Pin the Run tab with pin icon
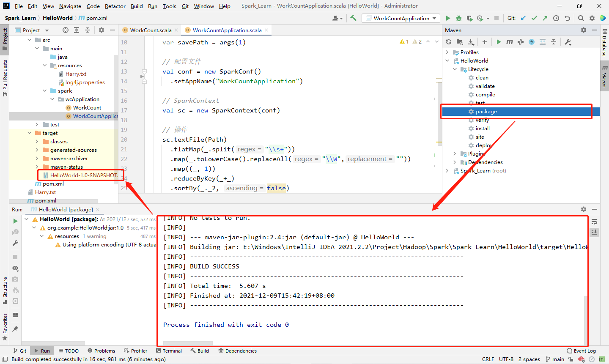This screenshot has width=609, height=364. point(16,328)
